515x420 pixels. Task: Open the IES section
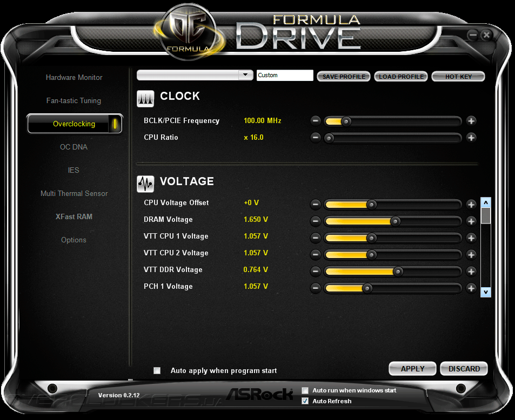(x=73, y=170)
